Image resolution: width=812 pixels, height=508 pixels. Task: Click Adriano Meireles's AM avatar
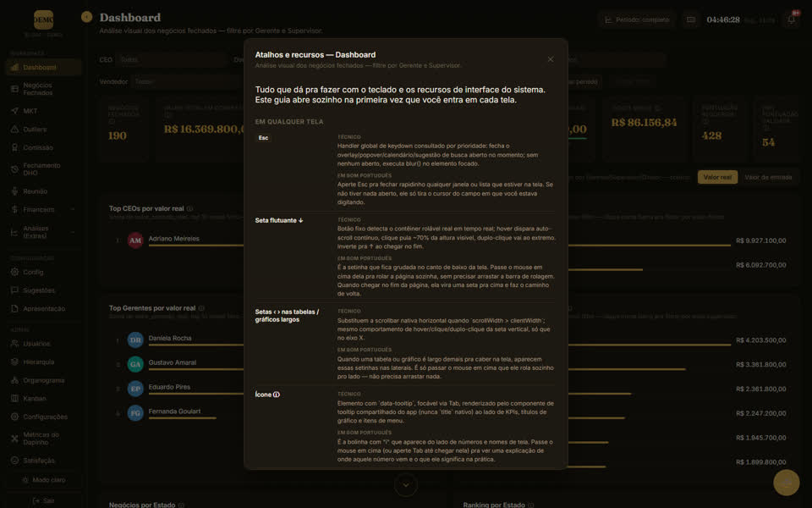click(x=135, y=240)
